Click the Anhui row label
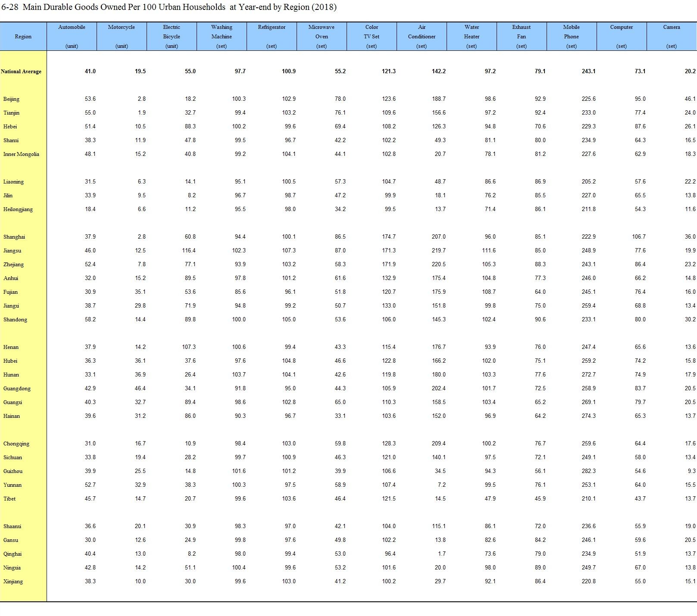697x616 pixels. (11, 278)
